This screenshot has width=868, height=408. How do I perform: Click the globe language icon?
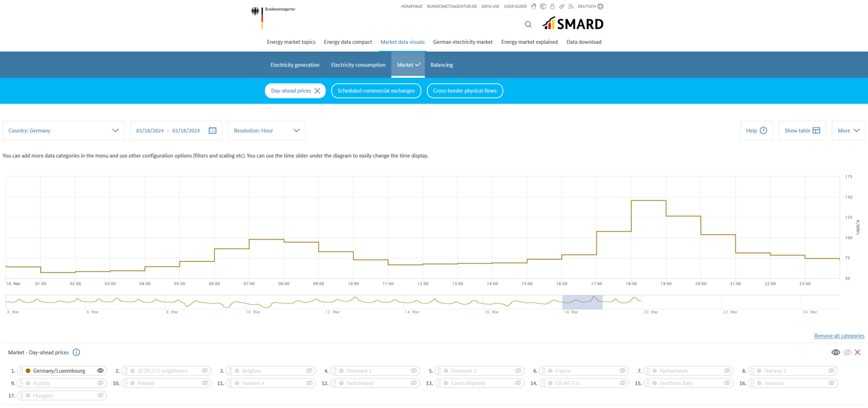click(600, 6)
